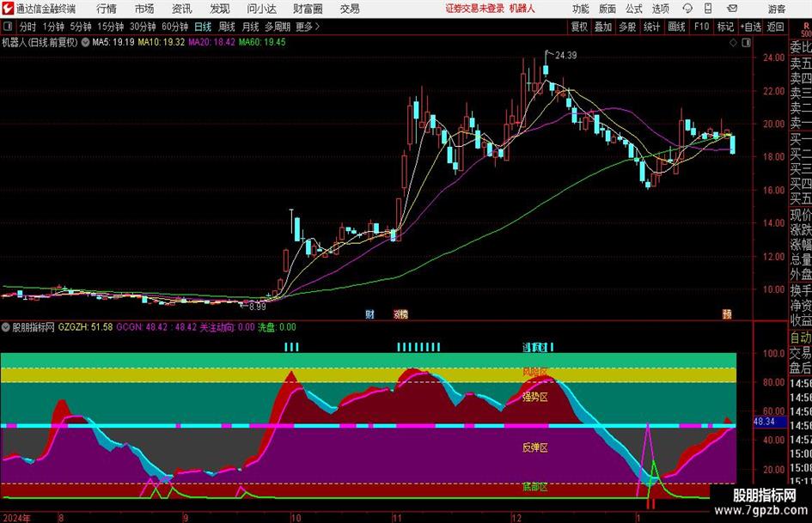Image resolution: width=812 pixels, height=523 pixels.
Task: Switch to the 1分钟 period tab
Action: tap(53, 27)
